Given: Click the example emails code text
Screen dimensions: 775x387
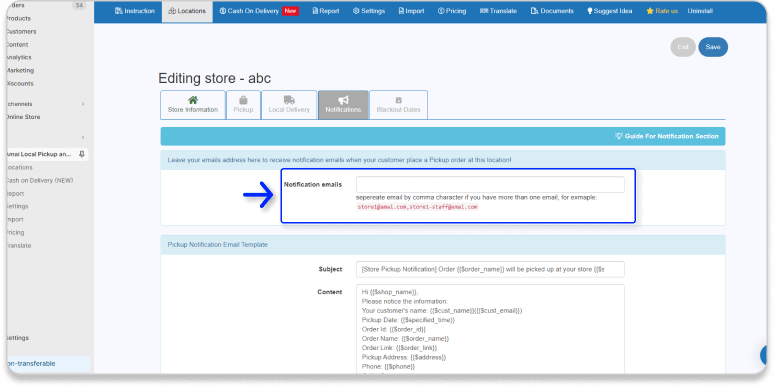Looking at the screenshot, I should tap(417, 207).
